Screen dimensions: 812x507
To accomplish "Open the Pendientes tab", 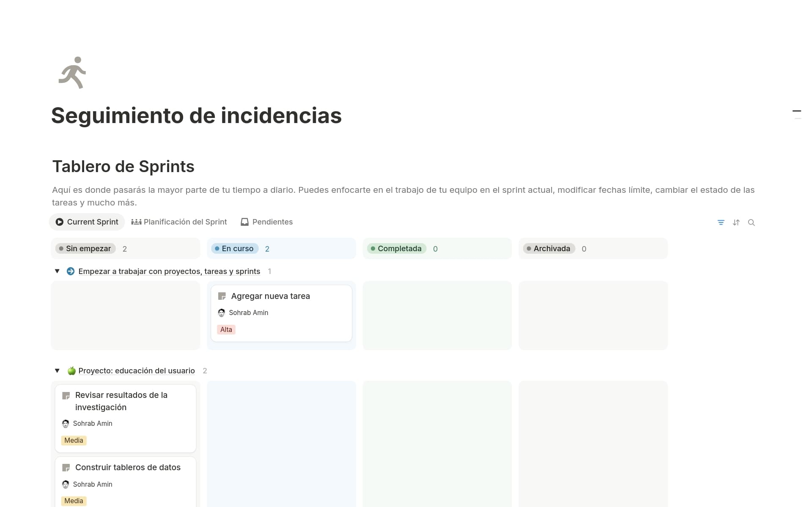I will coord(267,222).
